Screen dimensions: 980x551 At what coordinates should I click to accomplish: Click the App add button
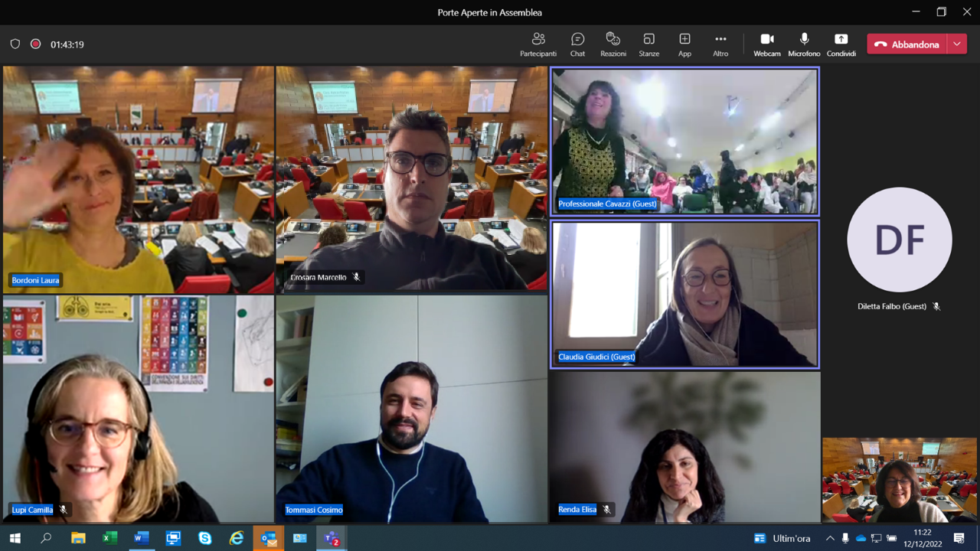[x=684, y=44]
